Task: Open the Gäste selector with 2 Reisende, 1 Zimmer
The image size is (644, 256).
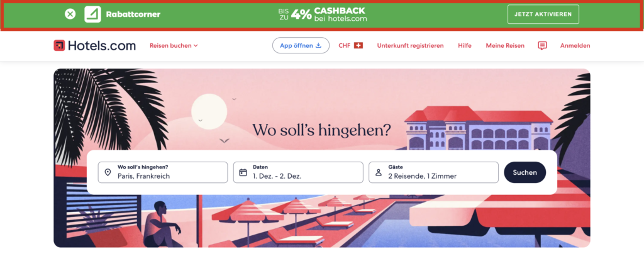Action: [x=434, y=172]
